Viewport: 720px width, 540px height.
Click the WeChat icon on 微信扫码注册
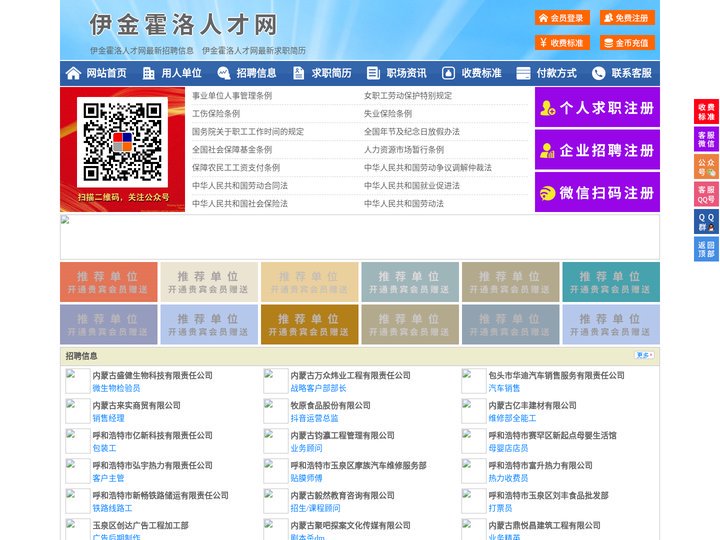pos(547,193)
